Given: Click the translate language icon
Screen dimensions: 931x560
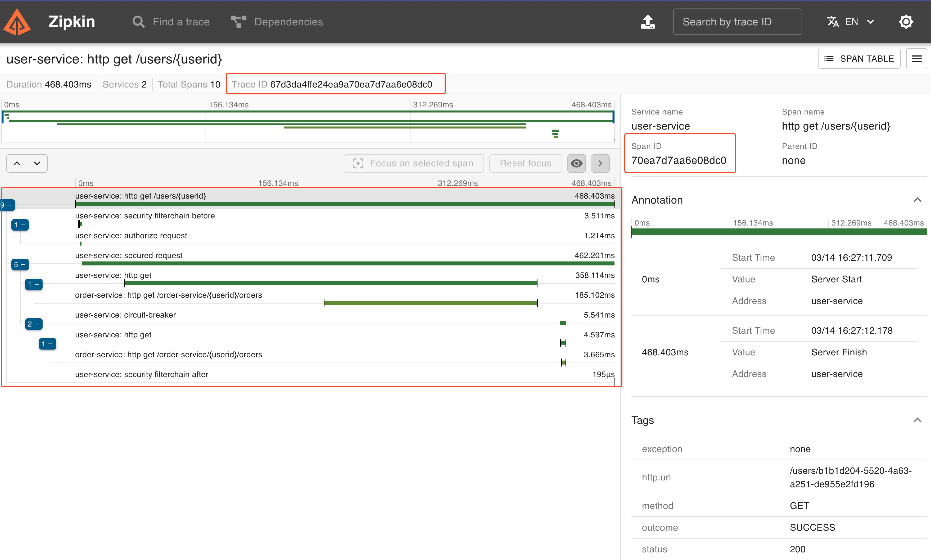Looking at the screenshot, I should pyautogui.click(x=833, y=22).
